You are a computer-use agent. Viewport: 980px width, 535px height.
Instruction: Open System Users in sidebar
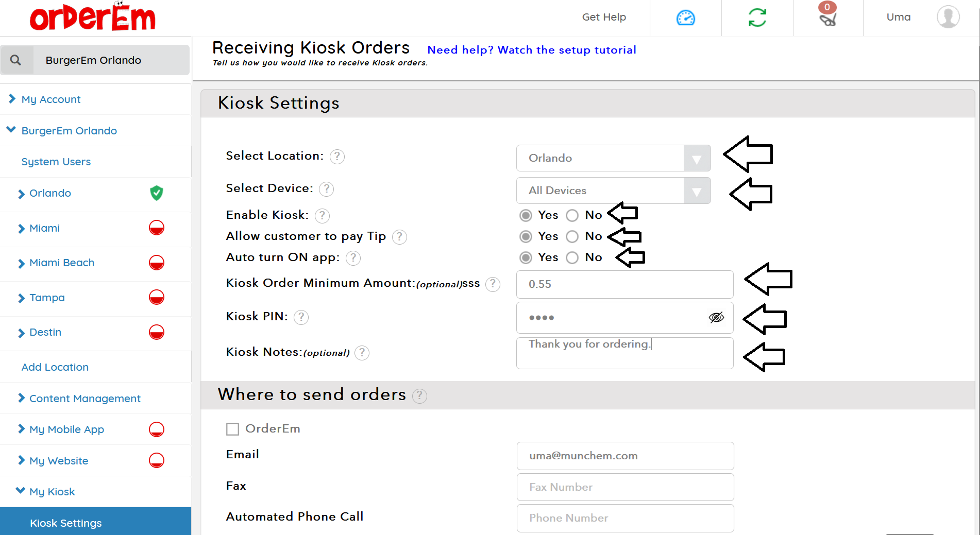[56, 162]
